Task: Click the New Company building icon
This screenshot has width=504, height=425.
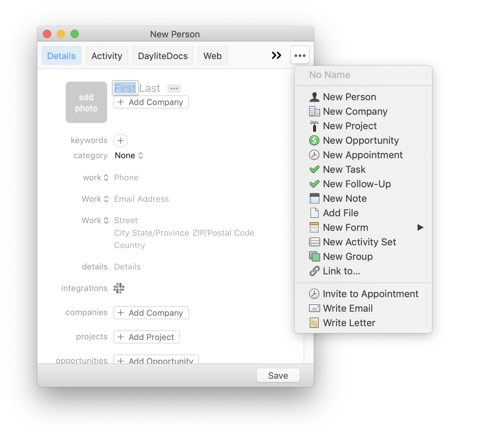Action: [314, 112]
